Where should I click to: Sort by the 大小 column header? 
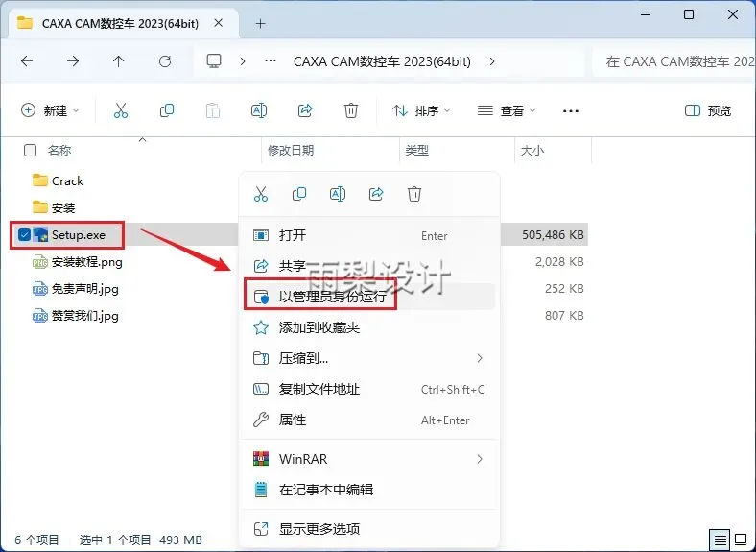(532, 151)
